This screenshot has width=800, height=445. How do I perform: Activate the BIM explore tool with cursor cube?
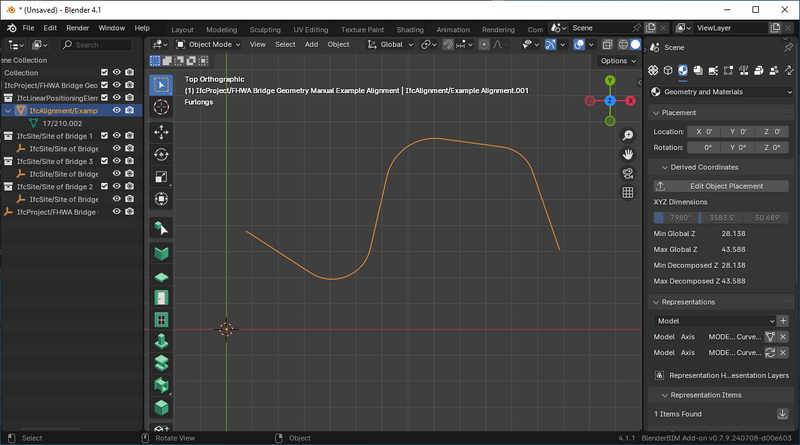161,229
